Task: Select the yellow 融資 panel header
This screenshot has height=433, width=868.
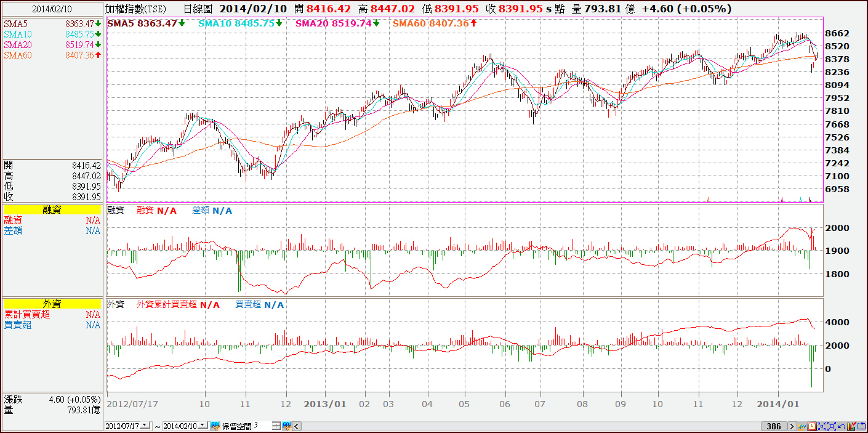Action: (x=52, y=210)
